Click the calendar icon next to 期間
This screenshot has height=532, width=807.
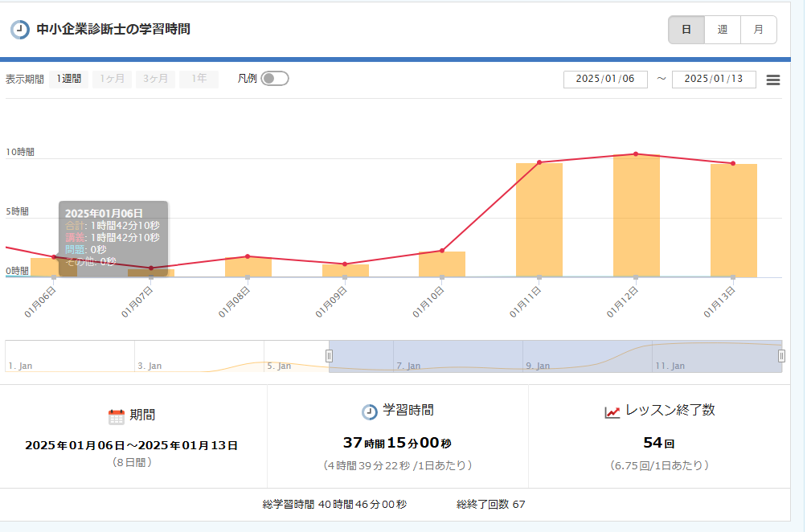117,416
